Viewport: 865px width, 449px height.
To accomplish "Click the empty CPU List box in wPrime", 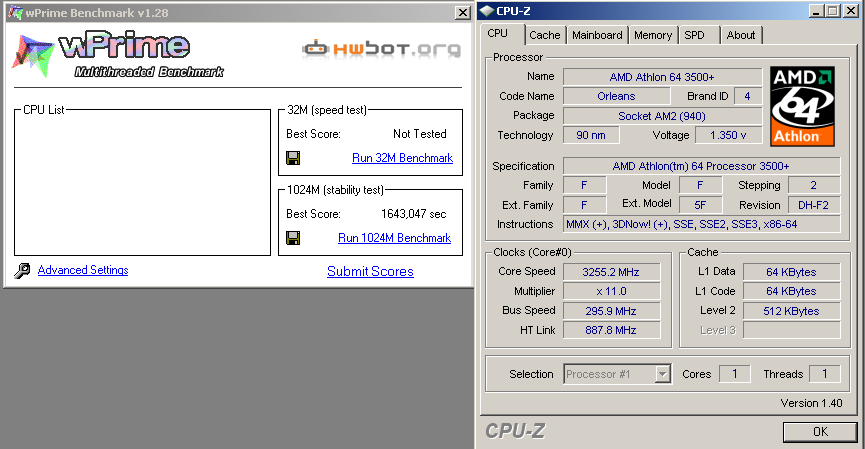I will coord(142,183).
